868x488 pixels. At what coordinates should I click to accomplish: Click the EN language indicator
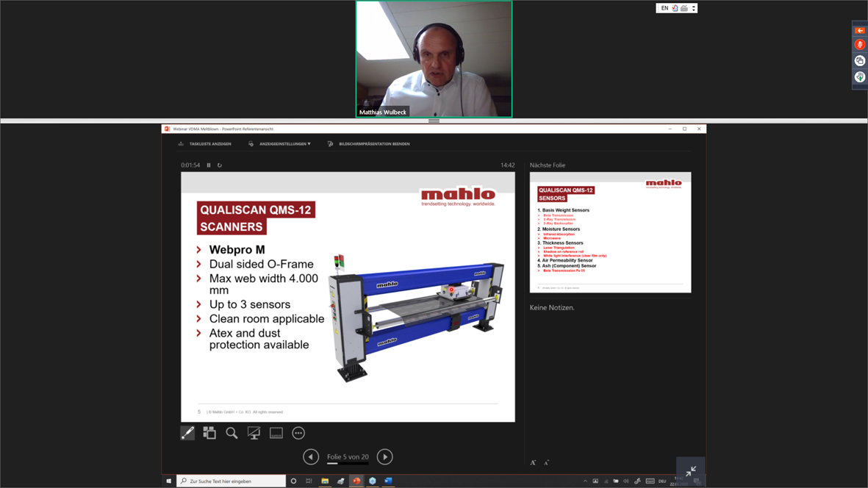(x=664, y=8)
